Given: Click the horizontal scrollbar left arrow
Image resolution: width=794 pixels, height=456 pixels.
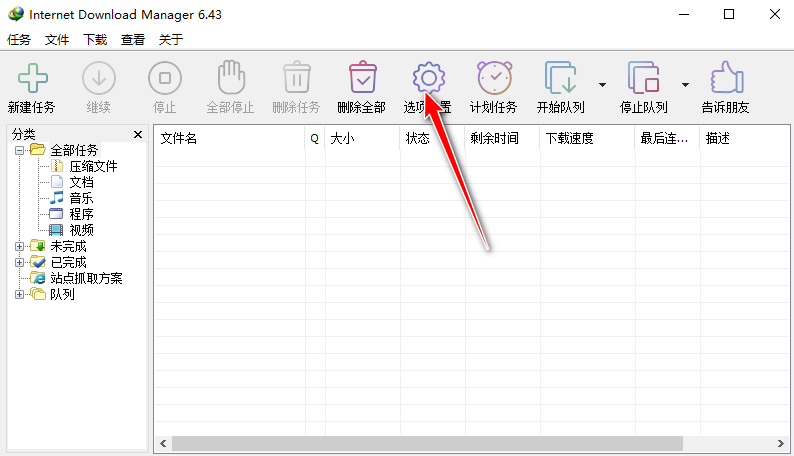Looking at the screenshot, I should (x=163, y=443).
